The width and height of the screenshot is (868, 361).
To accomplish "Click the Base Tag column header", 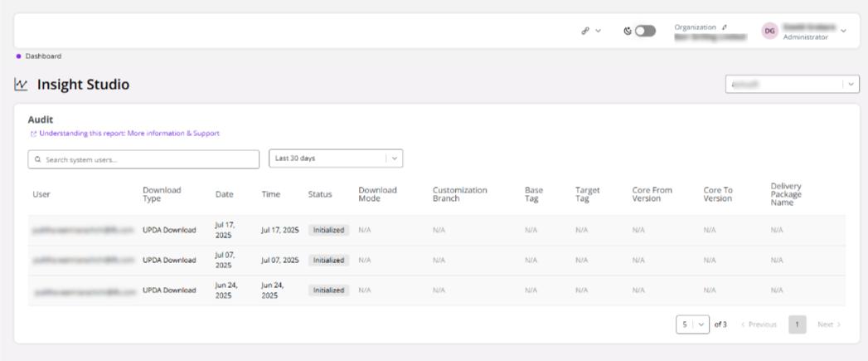I will click(534, 194).
